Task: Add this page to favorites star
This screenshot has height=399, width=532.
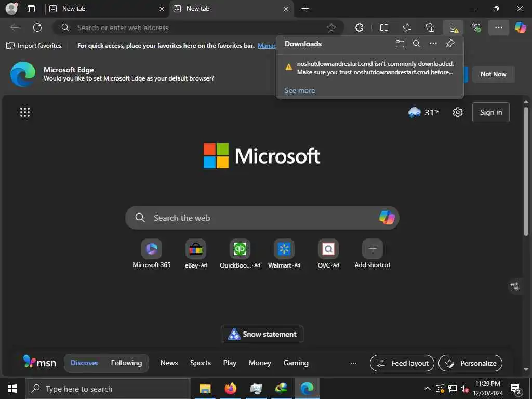Action: [331, 28]
